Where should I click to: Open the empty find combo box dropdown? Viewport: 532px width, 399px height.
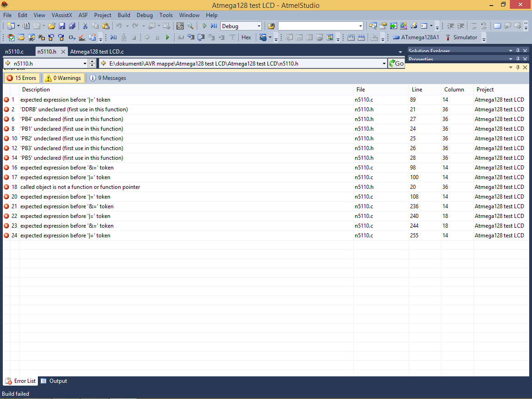(360, 26)
